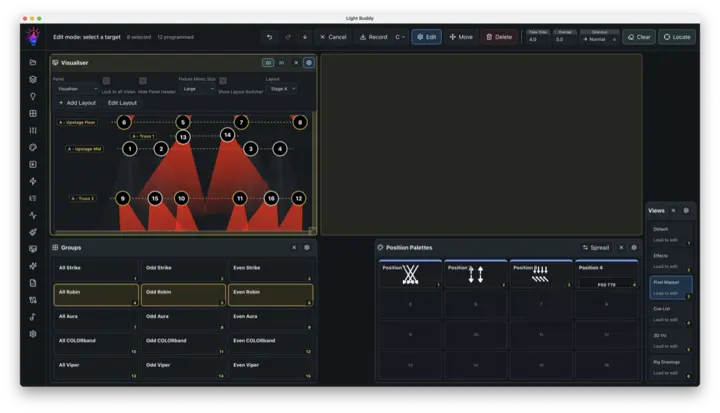Close the Views panel
Image resolution: width=720 pixels, height=413 pixels.
674,210
